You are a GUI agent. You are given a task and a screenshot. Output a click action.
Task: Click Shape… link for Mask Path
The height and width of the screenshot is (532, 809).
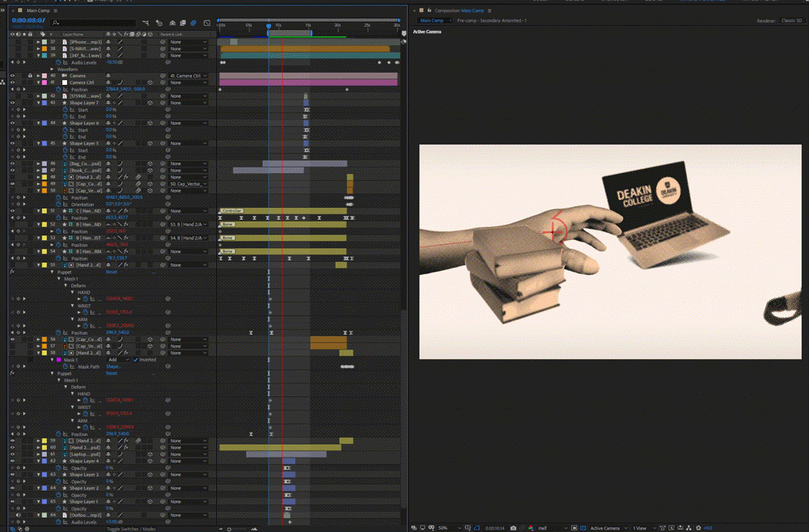pos(113,366)
